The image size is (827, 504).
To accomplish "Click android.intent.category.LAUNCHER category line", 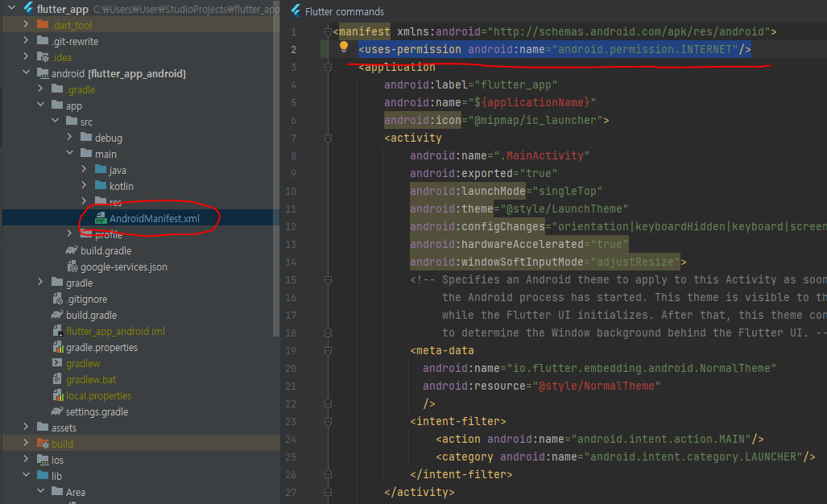I will [626, 456].
